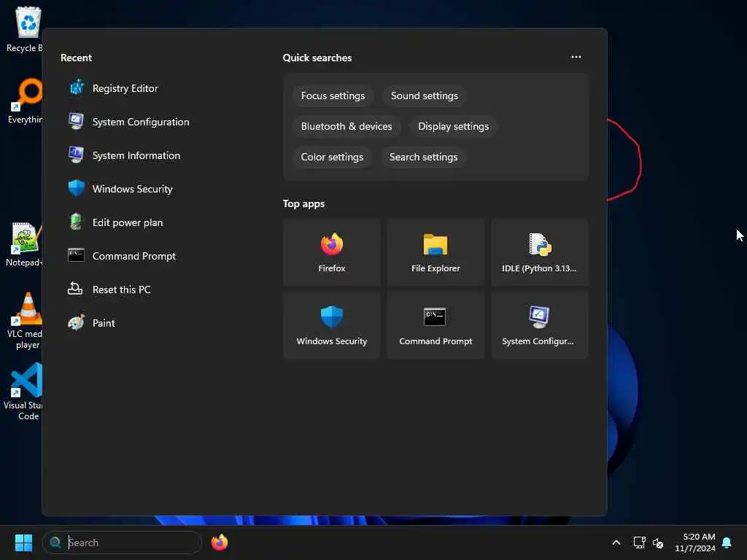Open the clock showing 5:20 AM
The width and height of the screenshot is (747, 560).
coord(694,542)
